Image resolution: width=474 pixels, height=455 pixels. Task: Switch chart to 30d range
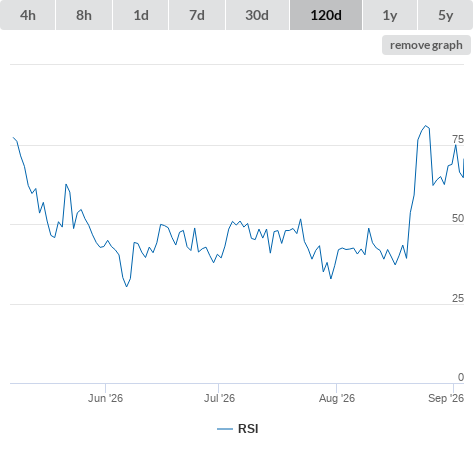257,15
